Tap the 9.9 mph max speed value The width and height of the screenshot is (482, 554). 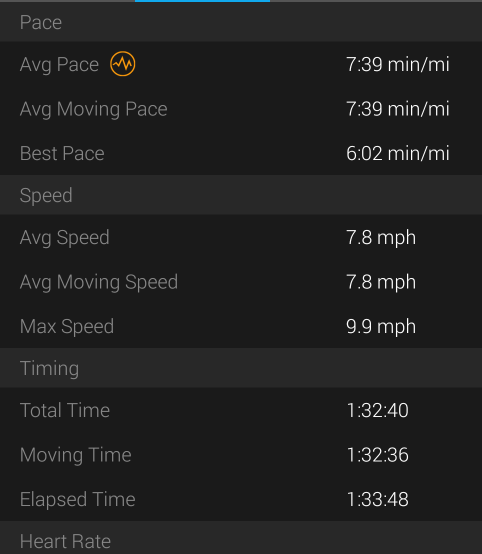pyautogui.click(x=381, y=326)
